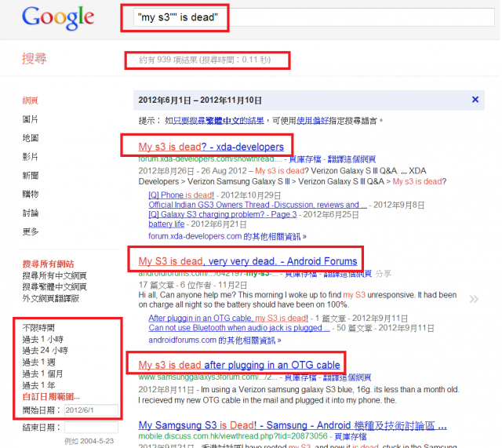
Task: Switch to 圖片 image results
Action: pos(30,119)
